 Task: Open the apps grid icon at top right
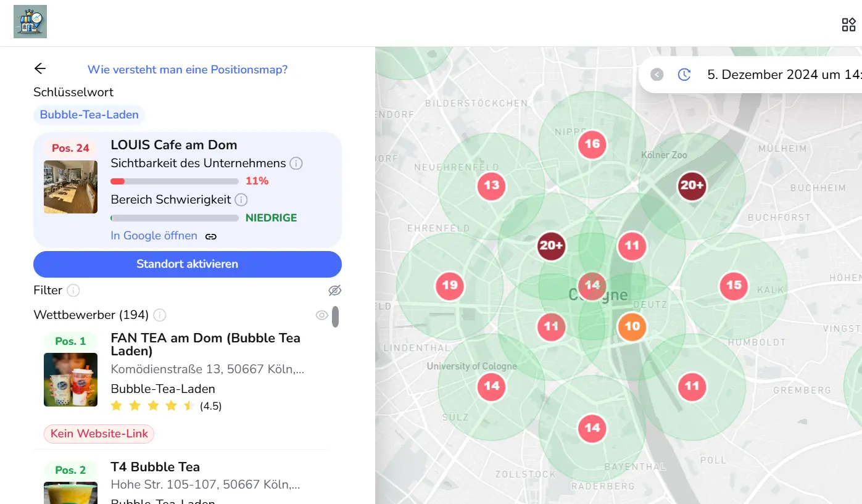click(848, 25)
